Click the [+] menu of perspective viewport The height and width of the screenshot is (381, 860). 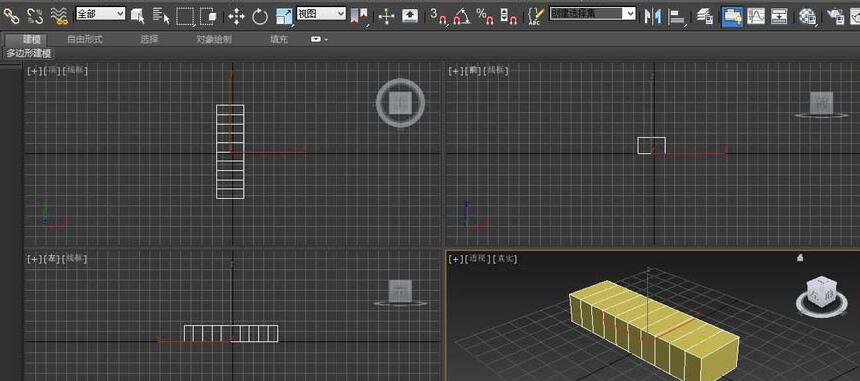pos(456,259)
